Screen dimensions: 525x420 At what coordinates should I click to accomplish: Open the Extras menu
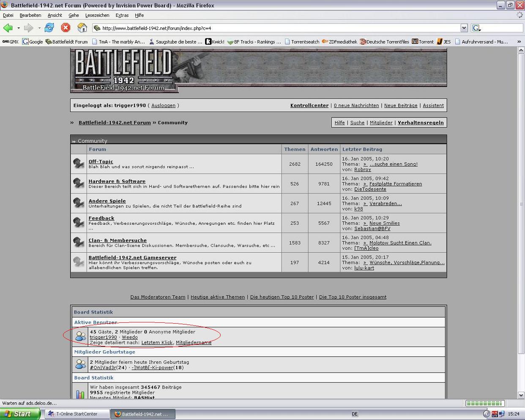122,15
